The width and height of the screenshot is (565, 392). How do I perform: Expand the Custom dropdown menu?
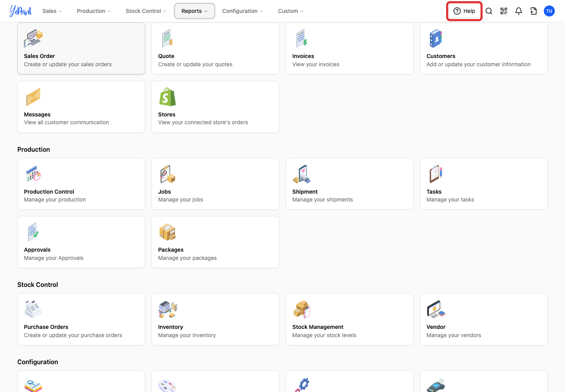pos(291,11)
